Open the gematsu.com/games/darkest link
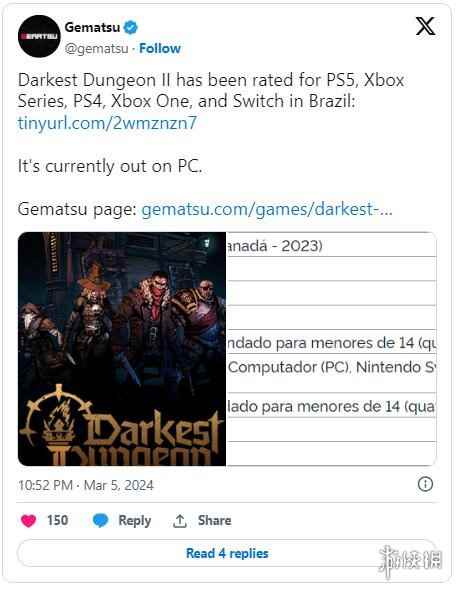The height and width of the screenshot is (590, 457). pyautogui.click(x=267, y=209)
